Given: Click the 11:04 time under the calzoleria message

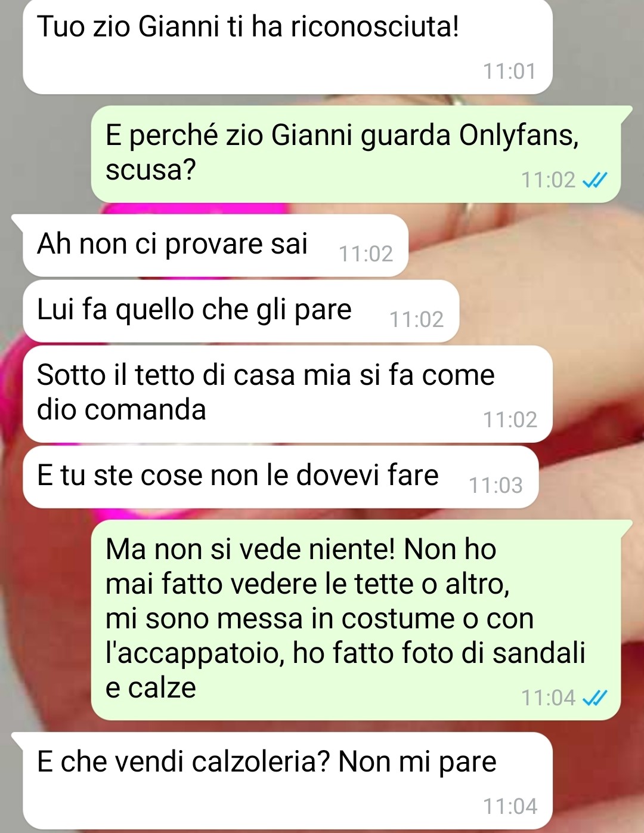Looking at the screenshot, I should coord(510,807).
